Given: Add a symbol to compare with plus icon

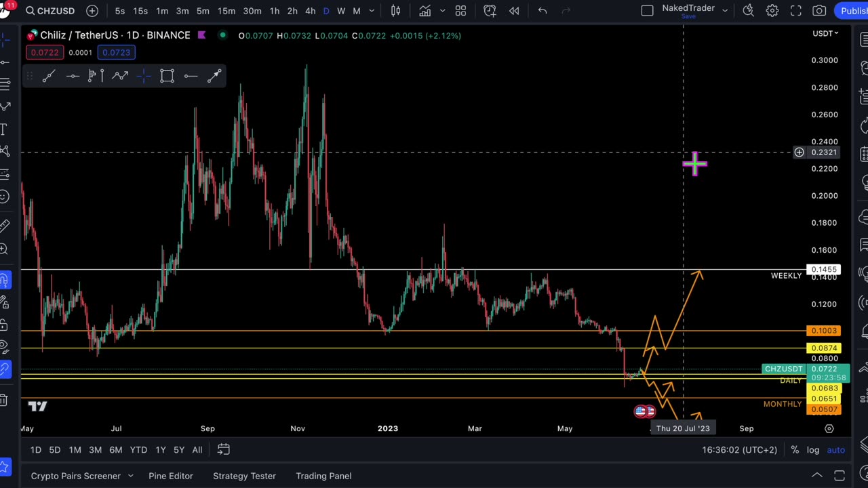Looking at the screenshot, I should pos(92,11).
